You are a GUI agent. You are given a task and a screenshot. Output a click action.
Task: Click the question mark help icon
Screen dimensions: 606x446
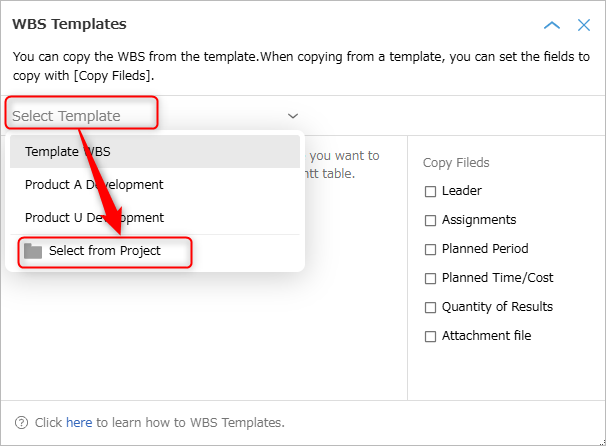(x=21, y=422)
